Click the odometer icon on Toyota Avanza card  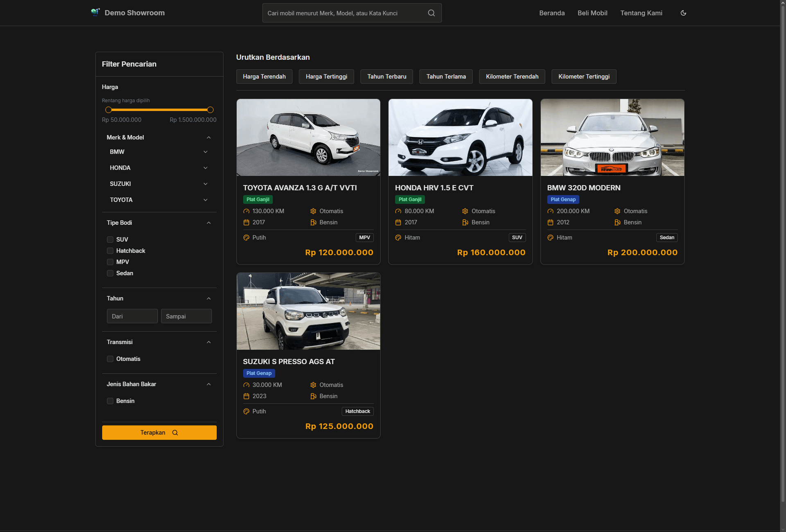point(246,211)
